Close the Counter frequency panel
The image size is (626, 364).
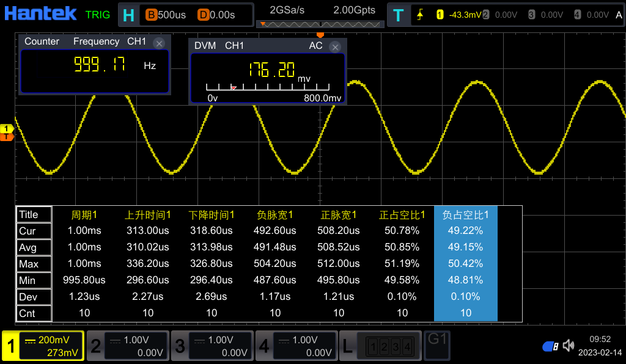coord(159,43)
